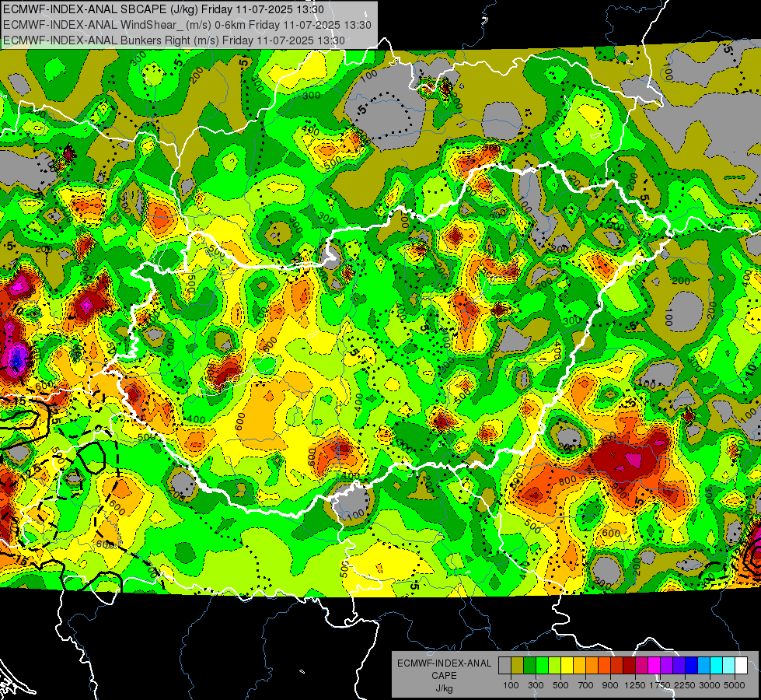Click the J/kg unit label in legend
Screen dimensions: 761x700
444,689
